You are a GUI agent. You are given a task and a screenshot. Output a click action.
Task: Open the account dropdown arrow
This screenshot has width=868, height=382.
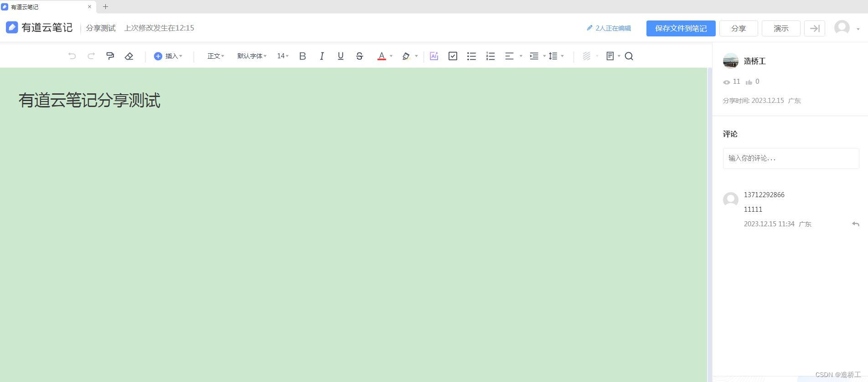click(x=858, y=29)
